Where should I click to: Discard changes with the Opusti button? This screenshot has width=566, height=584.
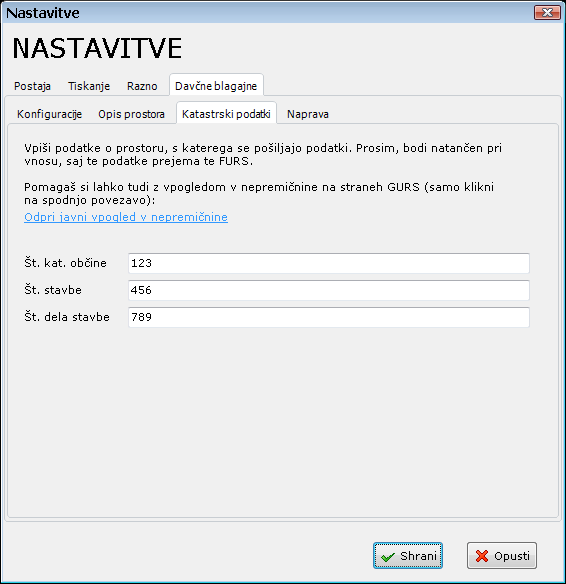[x=502, y=556]
